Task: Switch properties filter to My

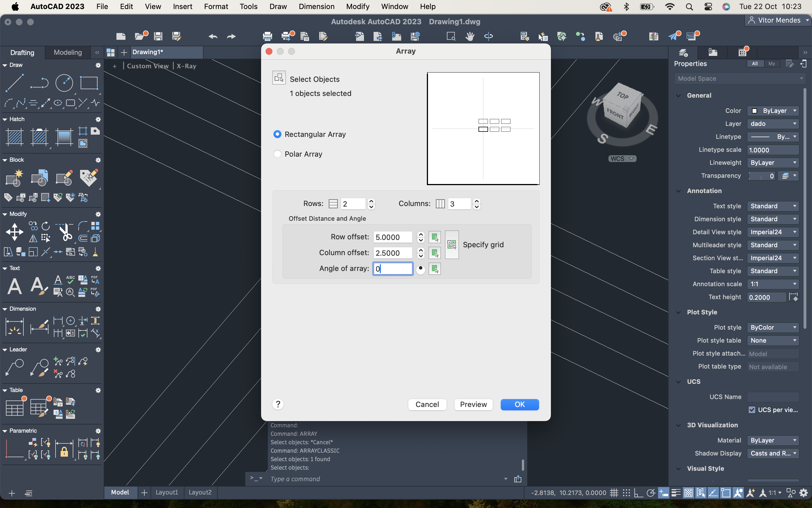Action: click(772, 63)
